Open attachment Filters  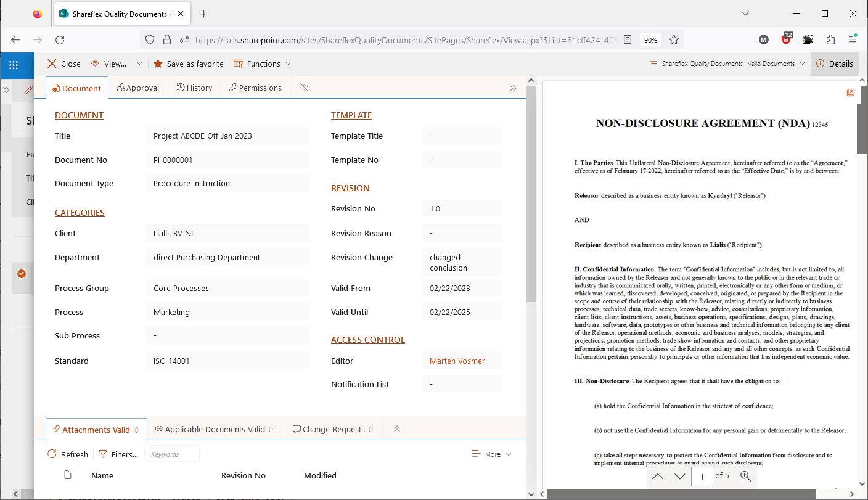(x=118, y=454)
